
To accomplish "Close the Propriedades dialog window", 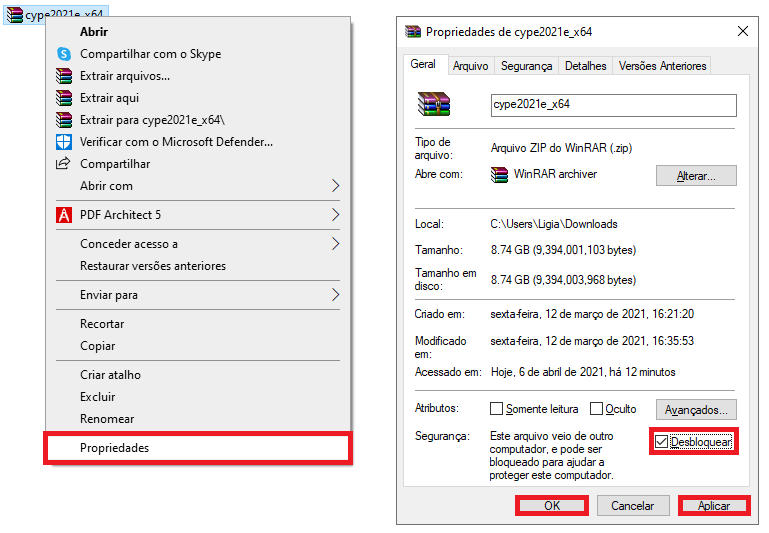I will (743, 31).
